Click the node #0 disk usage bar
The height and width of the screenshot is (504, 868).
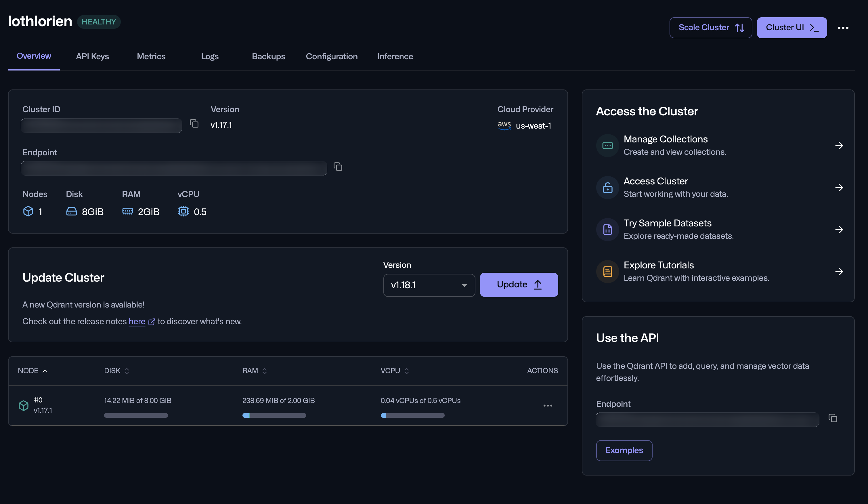click(136, 415)
